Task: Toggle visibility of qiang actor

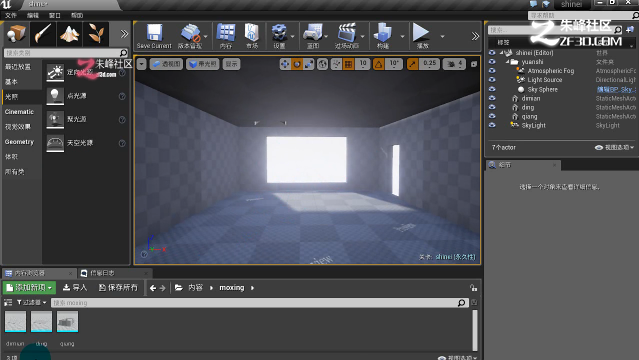Action: pos(492,117)
